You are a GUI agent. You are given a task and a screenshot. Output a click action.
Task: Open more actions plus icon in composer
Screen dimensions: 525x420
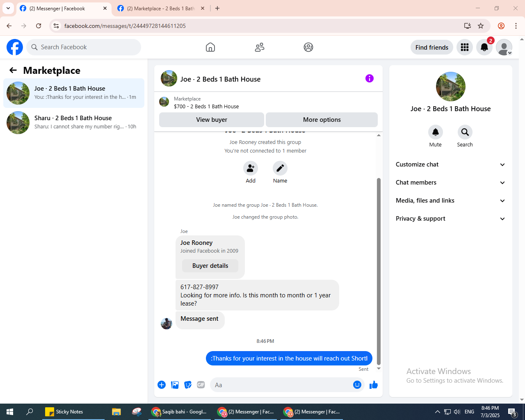(162, 385)
